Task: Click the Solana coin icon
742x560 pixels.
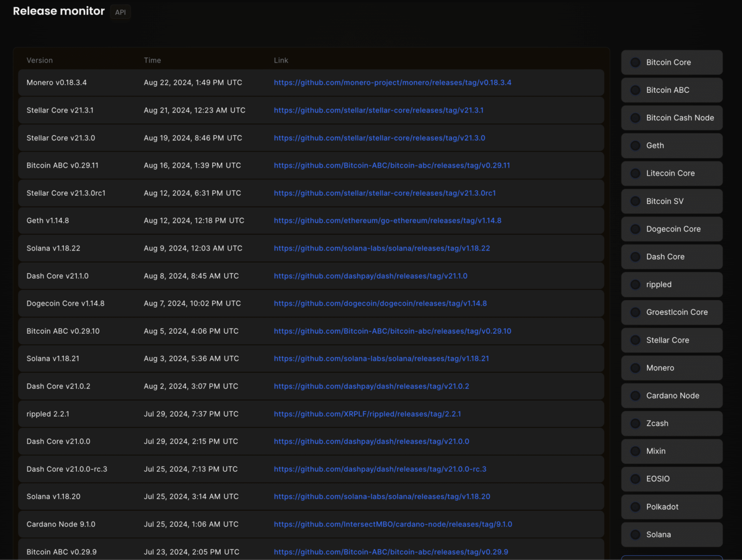Action: click(635, 534)
